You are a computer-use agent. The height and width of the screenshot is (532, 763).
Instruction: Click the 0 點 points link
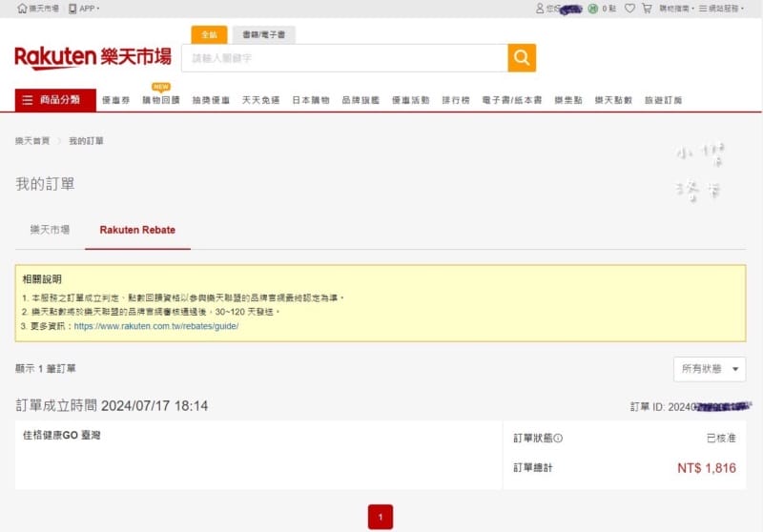(x=609, y=9)
